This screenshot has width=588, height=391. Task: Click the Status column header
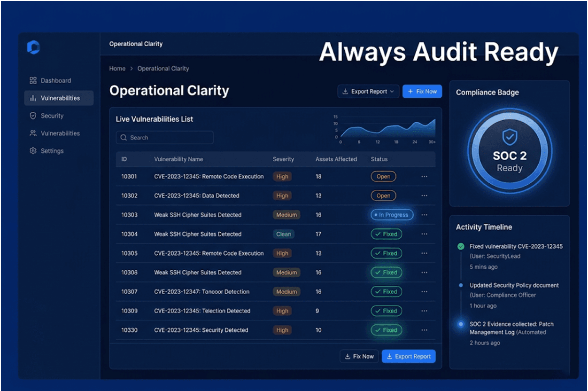379,159
